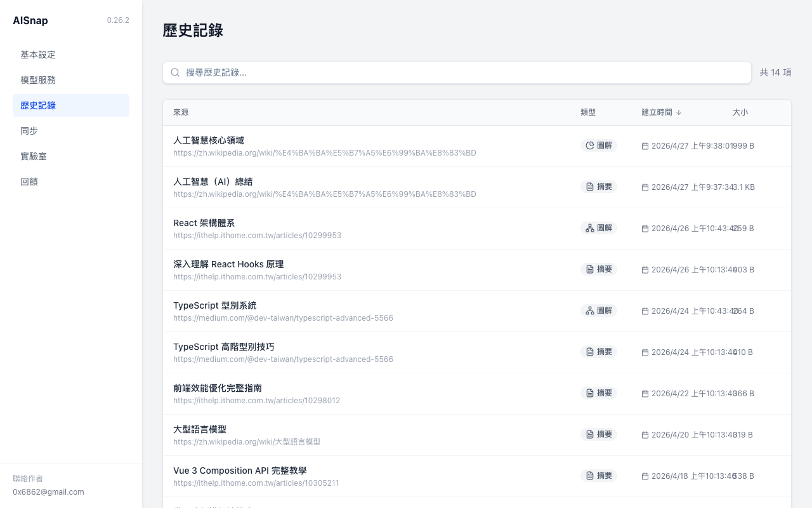
Task: Click calendar icon in TypeScript 高階型別技巧 row
Action: point(645,352)
